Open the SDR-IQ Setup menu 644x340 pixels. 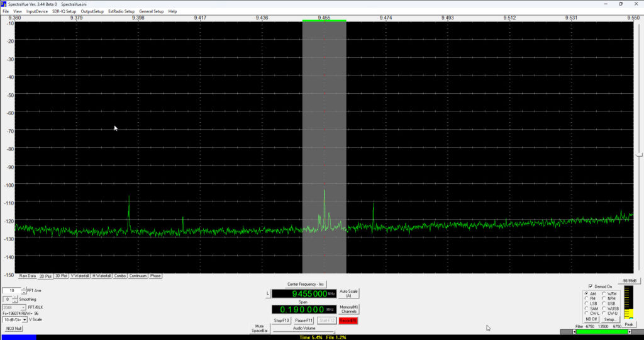pos(64,11)
